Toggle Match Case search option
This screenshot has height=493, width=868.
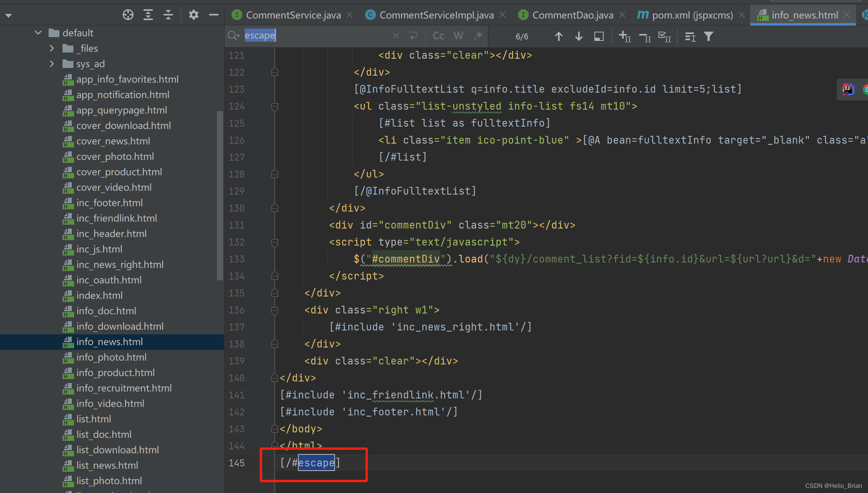pos(438,36)
